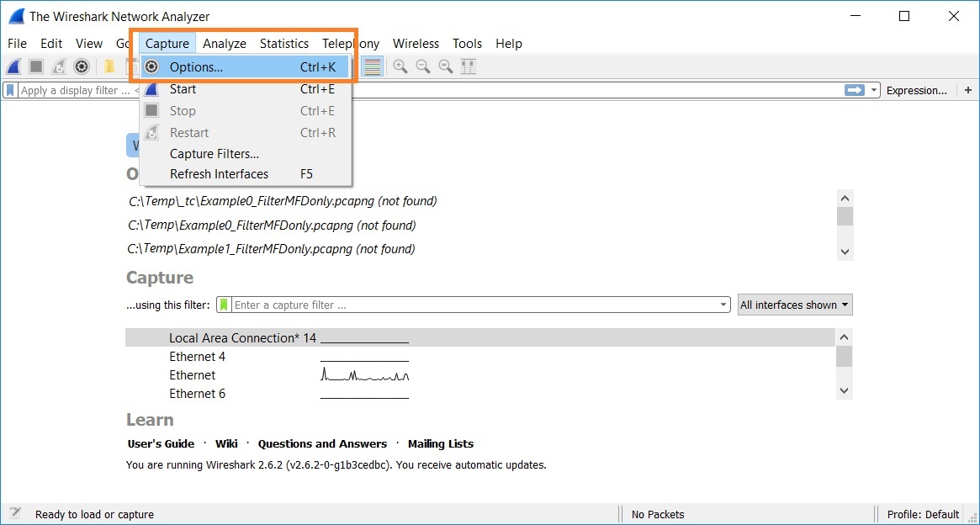The width and height of the screenshot is (980, 525).
Task: Click the capture filter input field
Action: coord(471,305)
